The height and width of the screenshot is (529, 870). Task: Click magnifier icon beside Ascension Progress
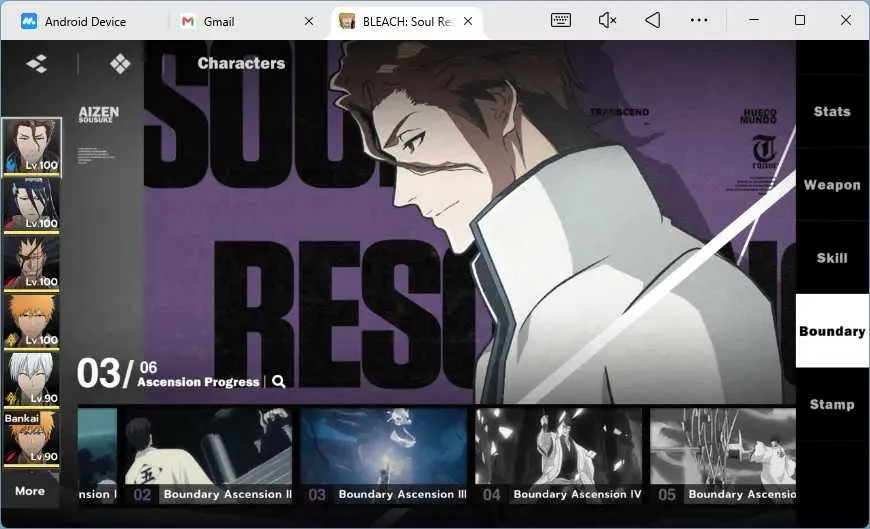point(279,381)
